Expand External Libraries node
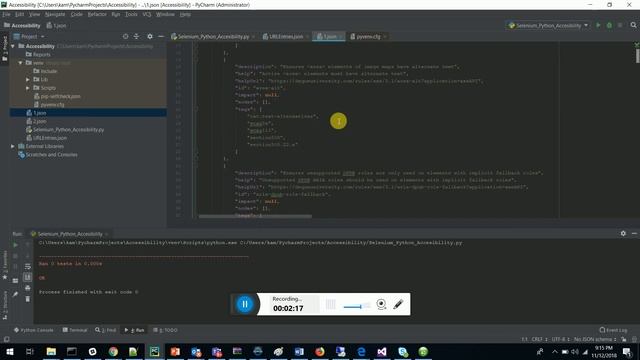The width and height of the screenshot is (640, 360). pyautogui.click(x=13, y=146)
